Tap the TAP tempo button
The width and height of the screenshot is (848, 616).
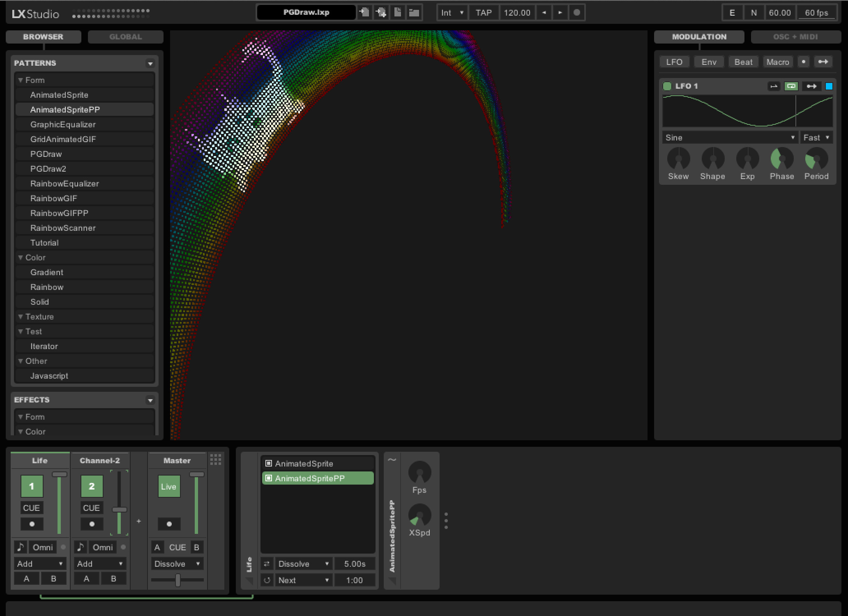point(483,12)
